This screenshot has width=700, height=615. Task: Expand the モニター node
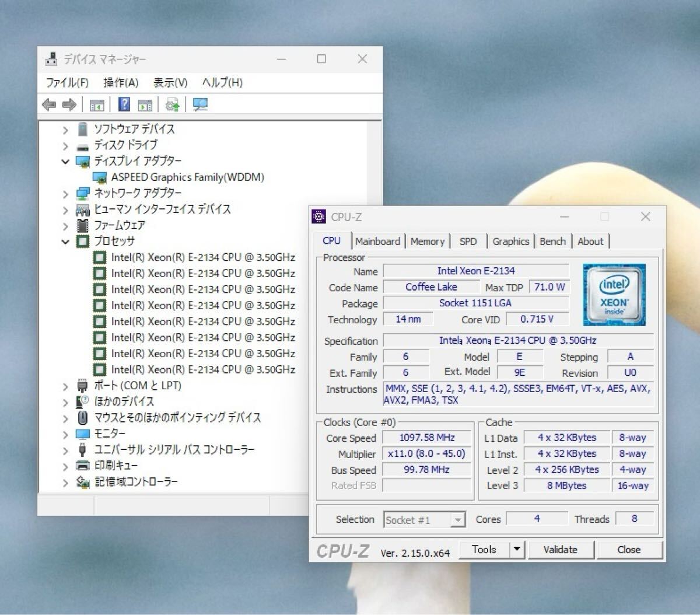[65, 434]
